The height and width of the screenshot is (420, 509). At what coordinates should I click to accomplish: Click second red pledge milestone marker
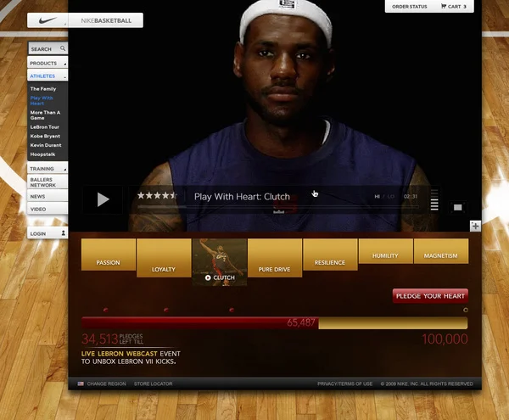pos(166,310)
